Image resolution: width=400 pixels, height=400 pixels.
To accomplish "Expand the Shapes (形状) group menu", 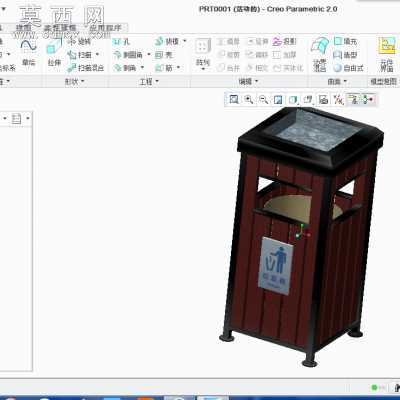I will tap(74, 81).
